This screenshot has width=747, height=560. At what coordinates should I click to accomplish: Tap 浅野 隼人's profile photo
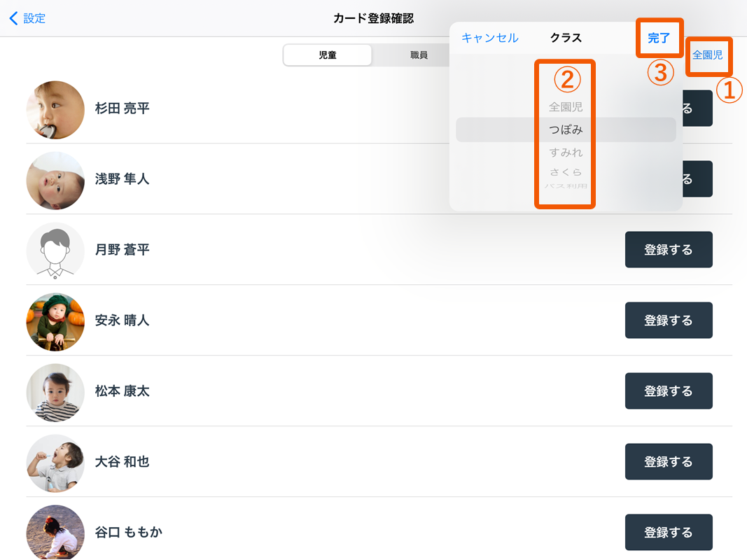coord(55,180)
